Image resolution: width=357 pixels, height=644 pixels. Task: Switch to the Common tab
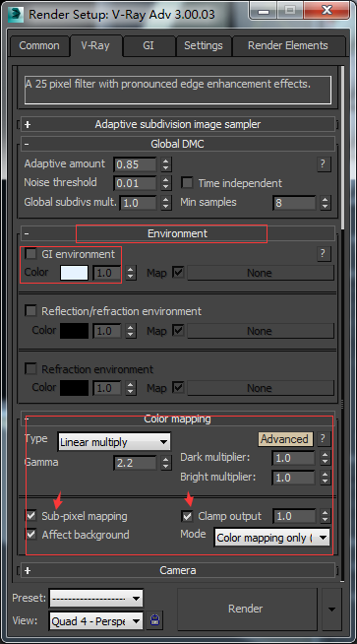pyautogui.click(x=39, y=45)
